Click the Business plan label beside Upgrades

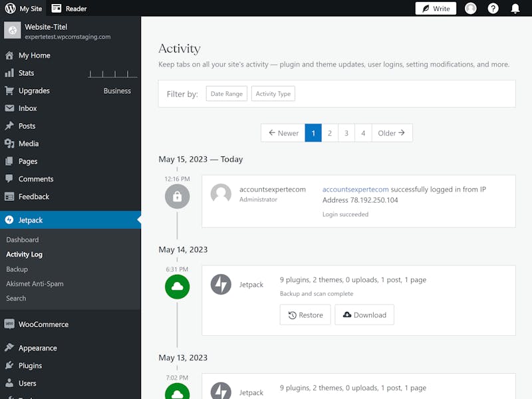coord(117,91)
